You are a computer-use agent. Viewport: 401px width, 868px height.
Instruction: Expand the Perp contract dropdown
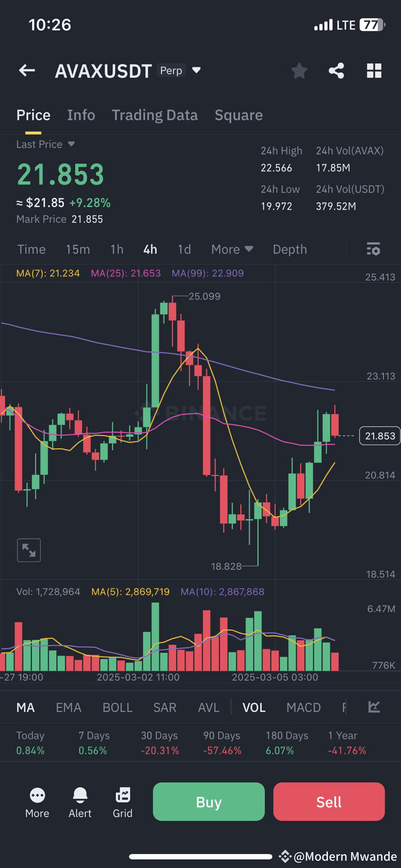tap(196, 70)
